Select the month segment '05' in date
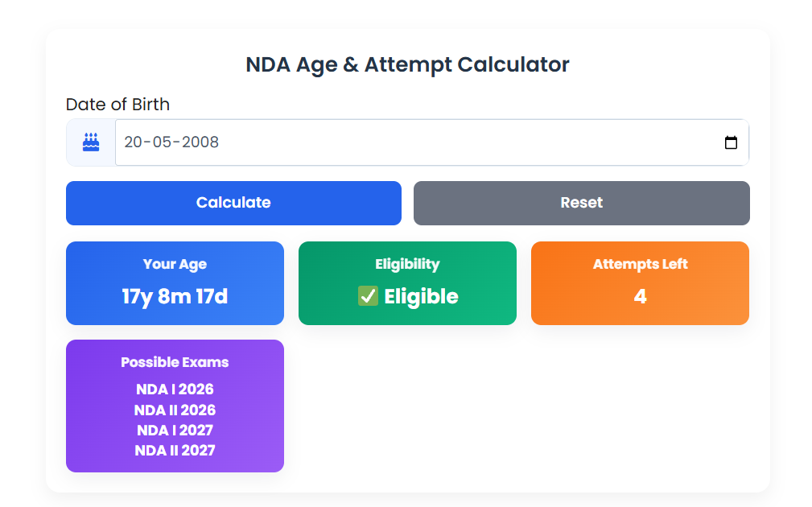 click(162, 142)
